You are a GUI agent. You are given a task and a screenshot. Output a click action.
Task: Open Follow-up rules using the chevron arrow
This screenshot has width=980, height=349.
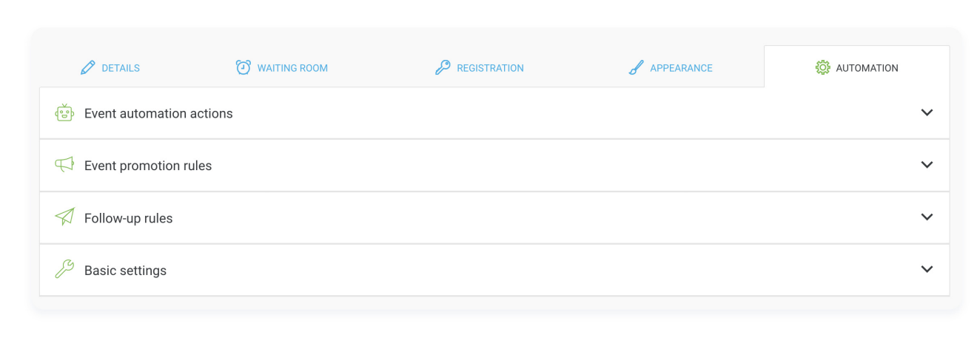(x=927, y=217)
